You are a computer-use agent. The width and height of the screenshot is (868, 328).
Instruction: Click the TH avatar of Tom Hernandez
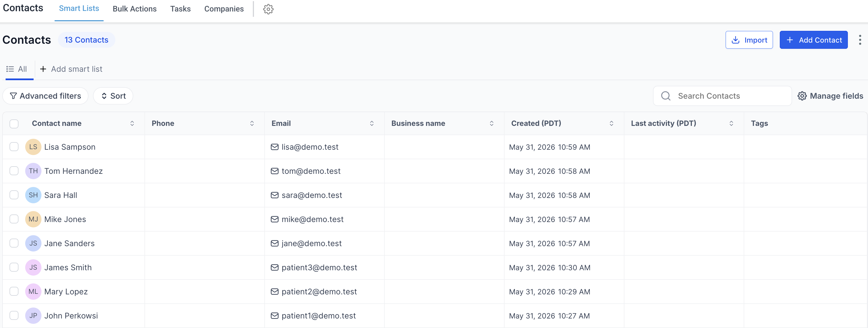pyautogui.click(x=33, y=171)
